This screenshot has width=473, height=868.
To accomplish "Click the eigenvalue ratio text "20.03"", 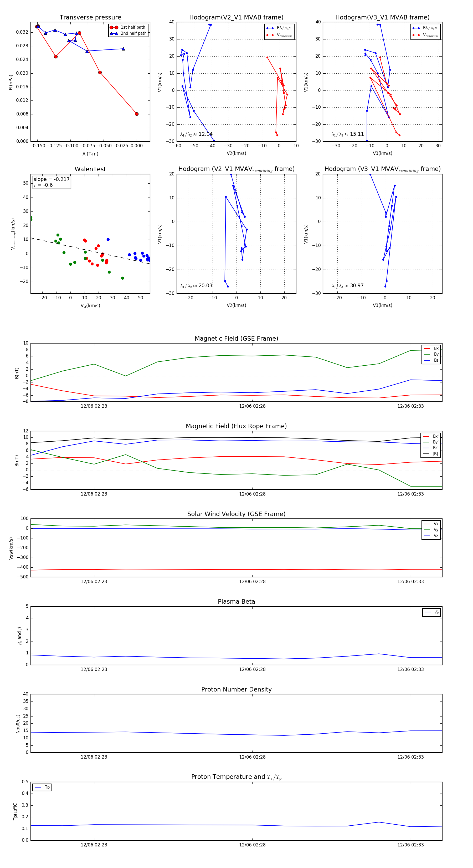I will click(x=205, y=285).
